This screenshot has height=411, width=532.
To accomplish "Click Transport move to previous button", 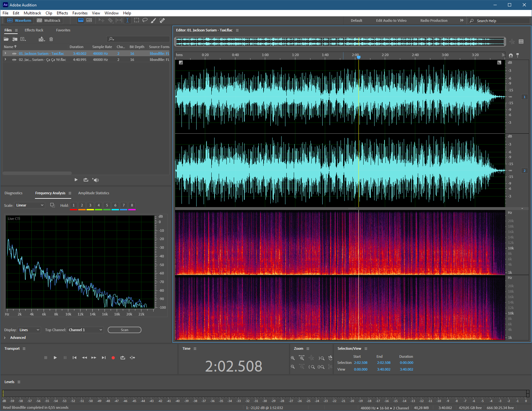I will point(74,357).
